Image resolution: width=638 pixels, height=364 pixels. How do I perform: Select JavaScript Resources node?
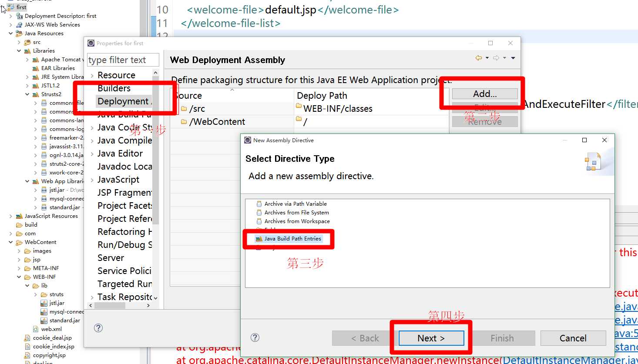coord(51,216)
